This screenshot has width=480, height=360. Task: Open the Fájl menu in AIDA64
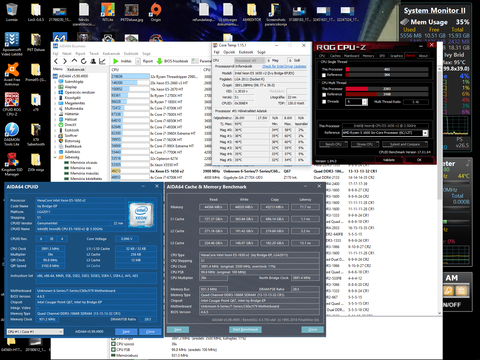coord(55,53)
